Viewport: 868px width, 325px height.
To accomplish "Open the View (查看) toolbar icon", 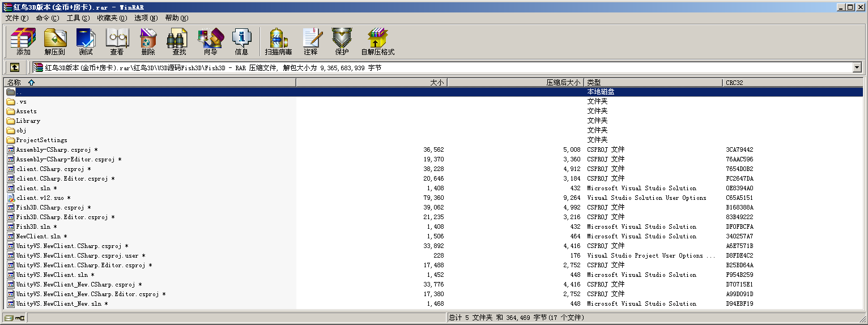I will pos(117,41).
